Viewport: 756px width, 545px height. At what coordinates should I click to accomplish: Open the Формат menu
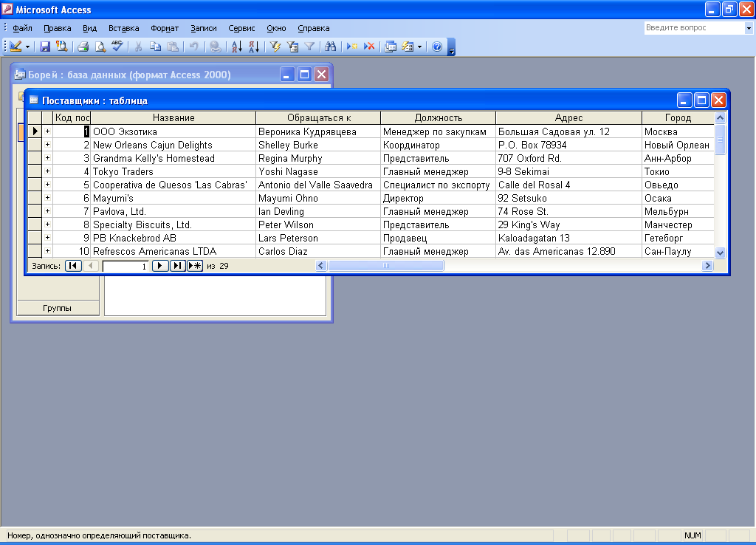click(x=165, y=28)
